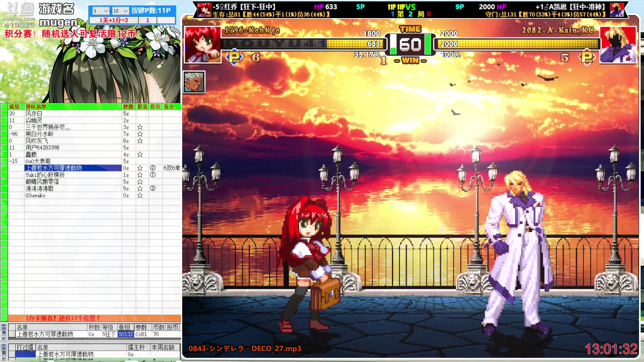Select queue row '尛幽灵'

coord(73,120)
